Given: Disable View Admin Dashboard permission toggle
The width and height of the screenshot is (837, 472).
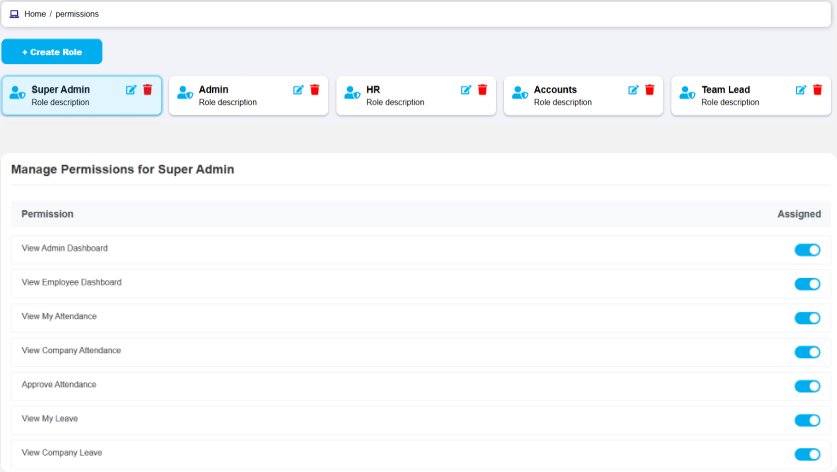Looking at the screenshot, I should click(807, 250).
